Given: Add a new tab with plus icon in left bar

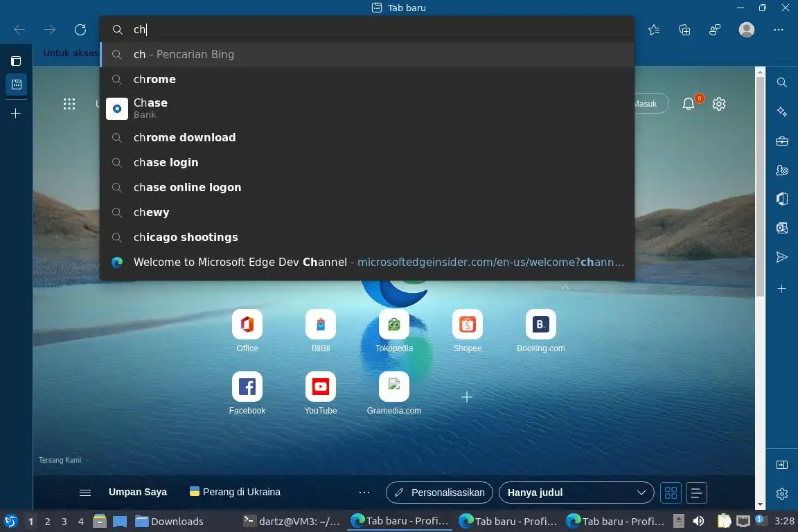Looking at the screenshot, I should (x=16, y=113).
